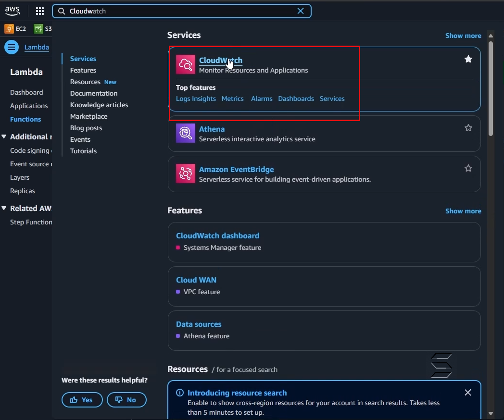This screenshot has height=420, width=504.
Task: Open the services grid menu icon
Action: point(40,11)
